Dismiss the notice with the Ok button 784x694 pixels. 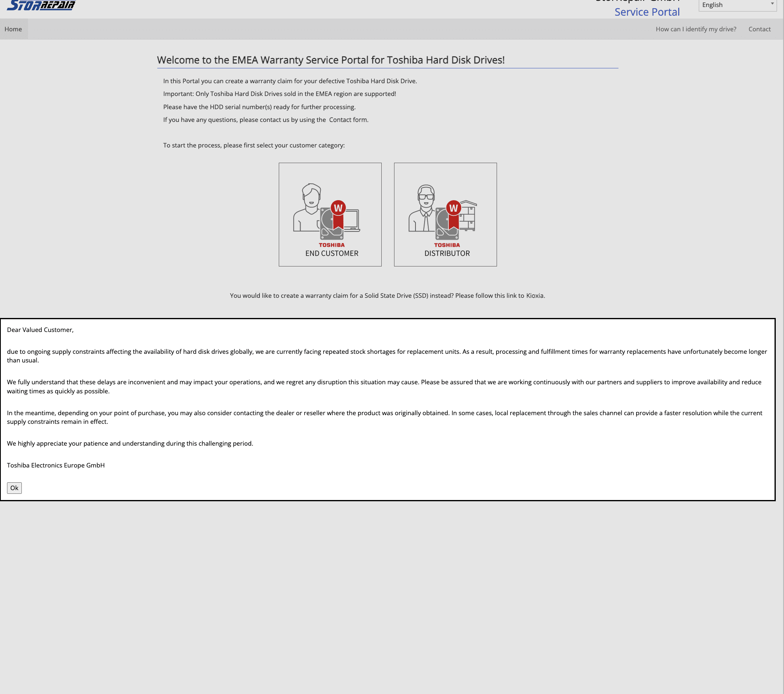coord(14,488)
